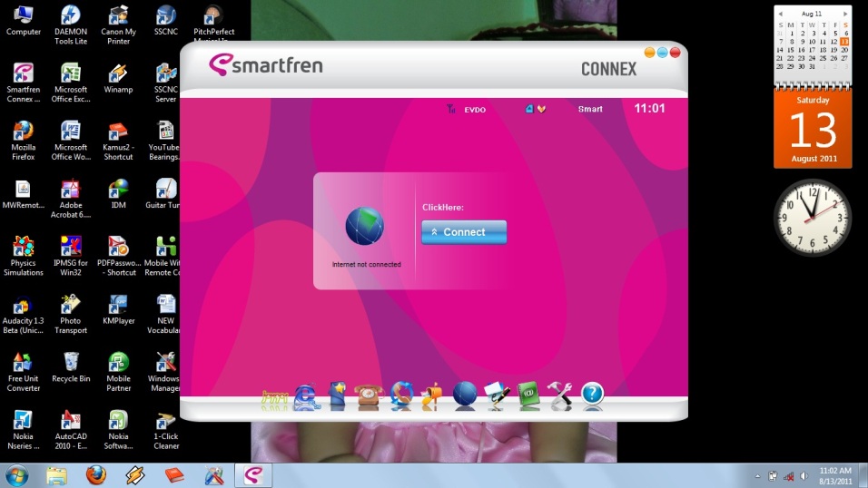
Task: Launch Firefox from the taskbar
Action: [95, 475]
